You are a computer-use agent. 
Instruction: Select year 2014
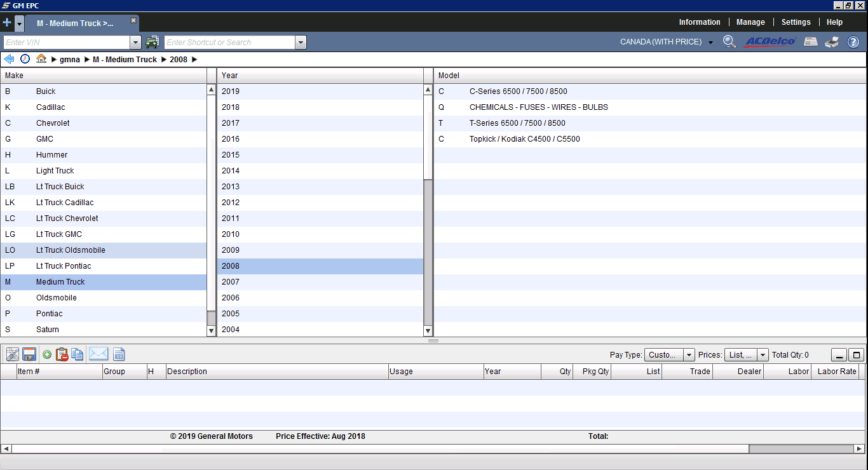320,171
